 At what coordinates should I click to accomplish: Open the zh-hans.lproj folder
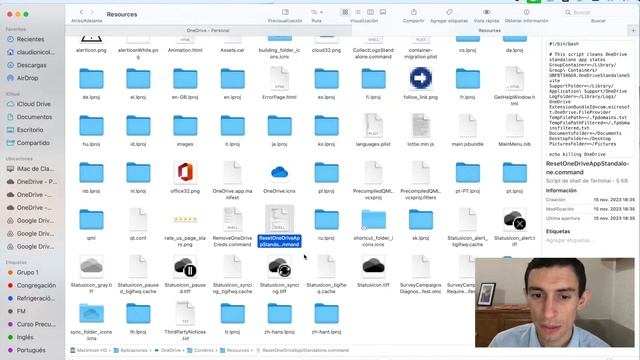279,313
